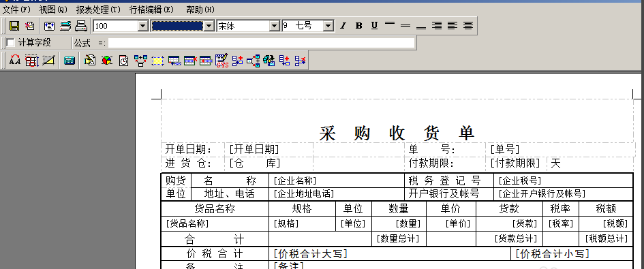The image size is (644, 269).
Task: Click the printer setup wrench icon
Action: (65, 26)
